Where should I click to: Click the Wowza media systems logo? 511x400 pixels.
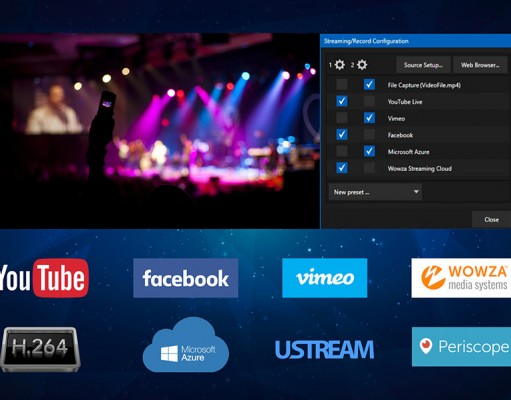click(x=461, y=278)
